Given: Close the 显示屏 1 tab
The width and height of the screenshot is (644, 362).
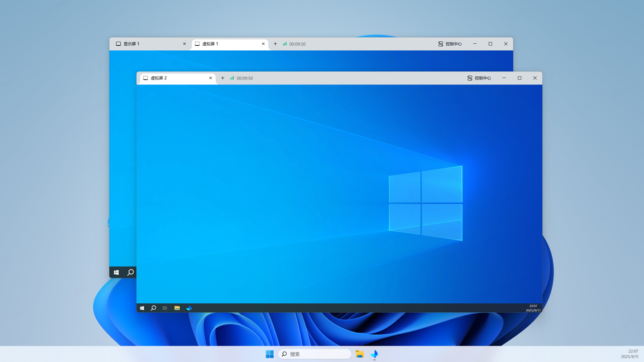Looking at the screenshot, I should click(x=184, y=44).
